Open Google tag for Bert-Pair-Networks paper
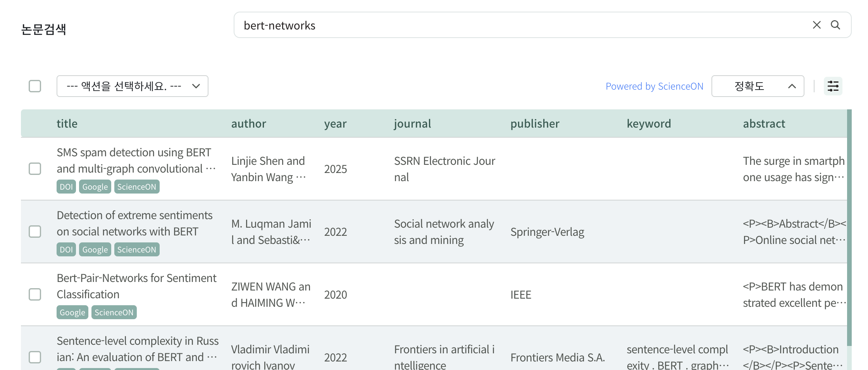This screenshot has height=370, width=868. [x=72, y=312]
